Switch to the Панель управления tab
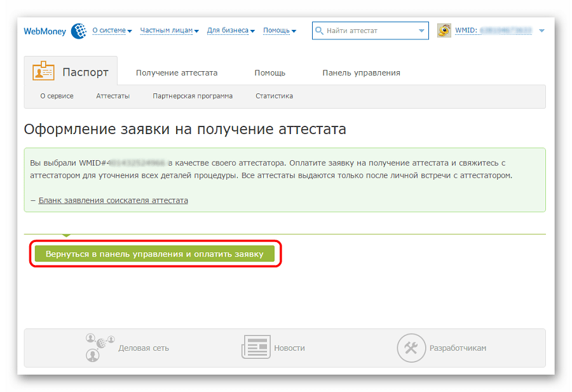 361,73
